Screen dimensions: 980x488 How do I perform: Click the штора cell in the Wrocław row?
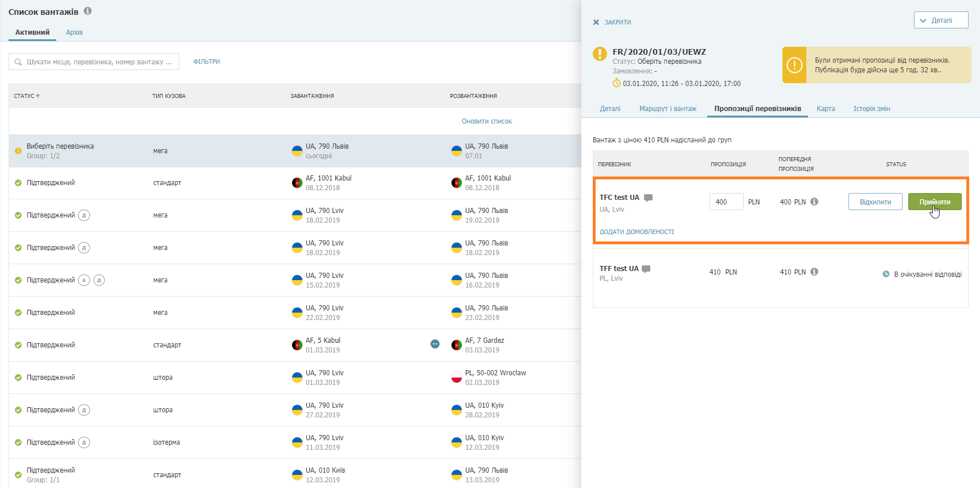(163, 378)
